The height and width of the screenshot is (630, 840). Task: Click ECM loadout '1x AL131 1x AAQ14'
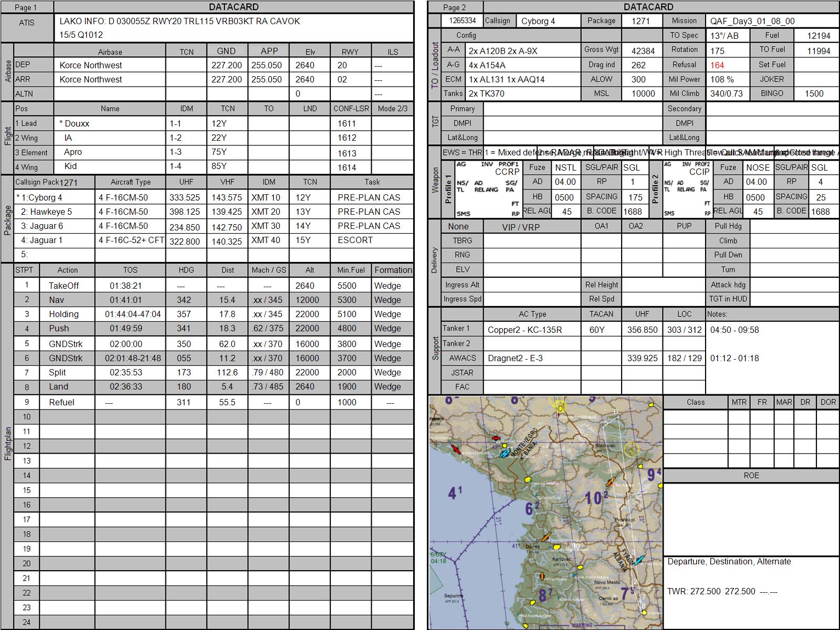click(x=507, y=80)
